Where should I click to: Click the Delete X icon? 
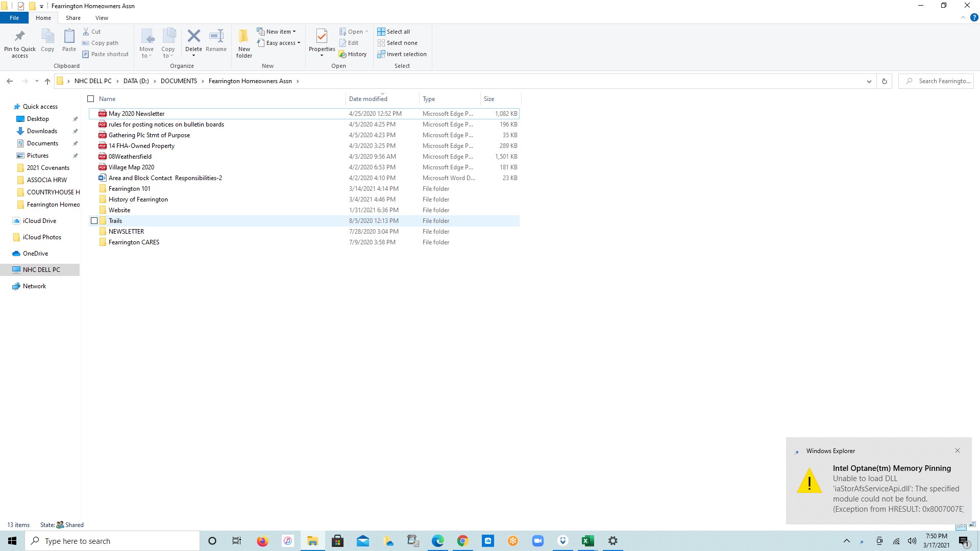coord(193,36)
